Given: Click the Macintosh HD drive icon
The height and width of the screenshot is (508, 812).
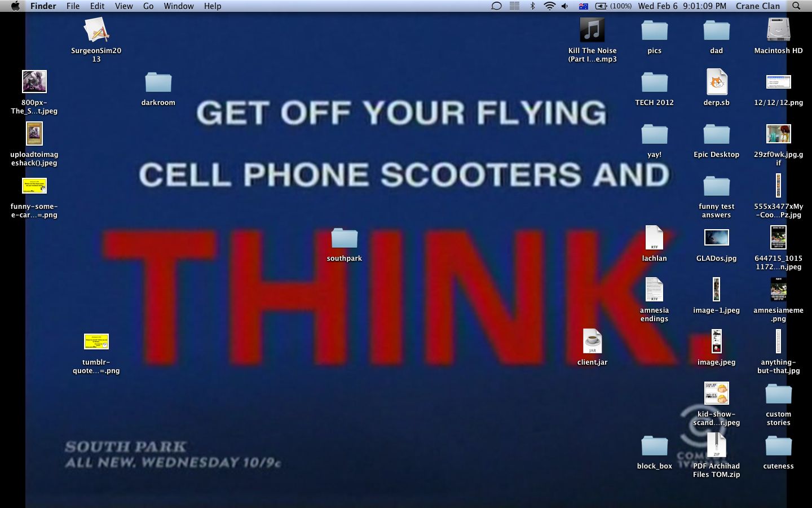Looking at the screenshot, I should coord(778,30).
